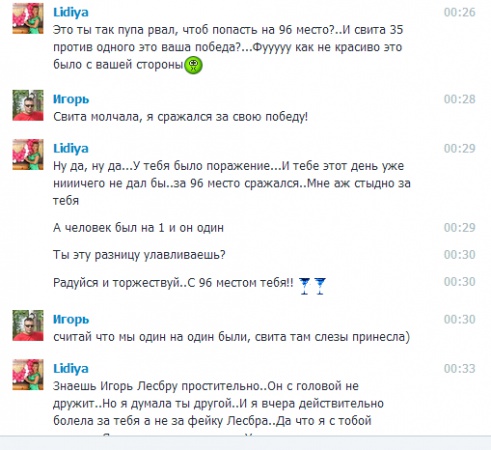Click the 00:33 message timestamp
Image resolution: width=491 pixels, height=450 pixels.
459,369
